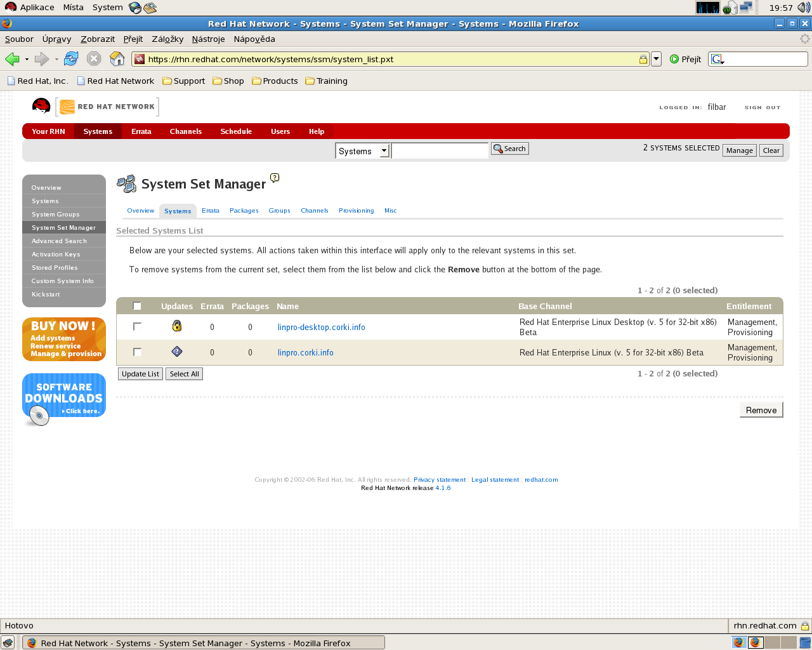This screenshot has height=650, width=812.
Task: Click the Firefox back arrow
Action: [x=12, y=59]
